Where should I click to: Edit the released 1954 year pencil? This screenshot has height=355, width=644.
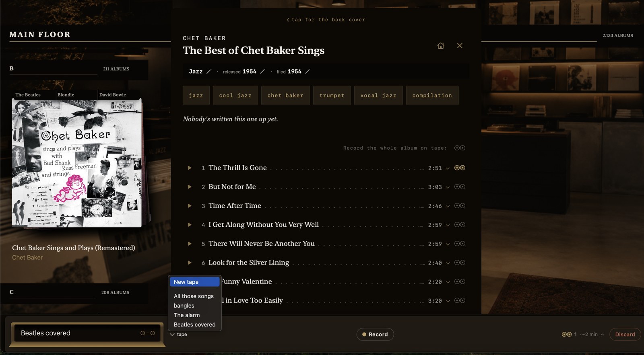pos(262,72)
